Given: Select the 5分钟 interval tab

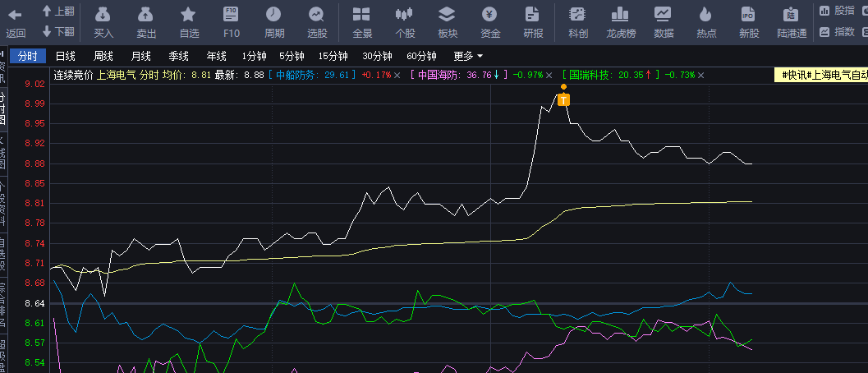Looking at the screenshot, I should (292, 56).
